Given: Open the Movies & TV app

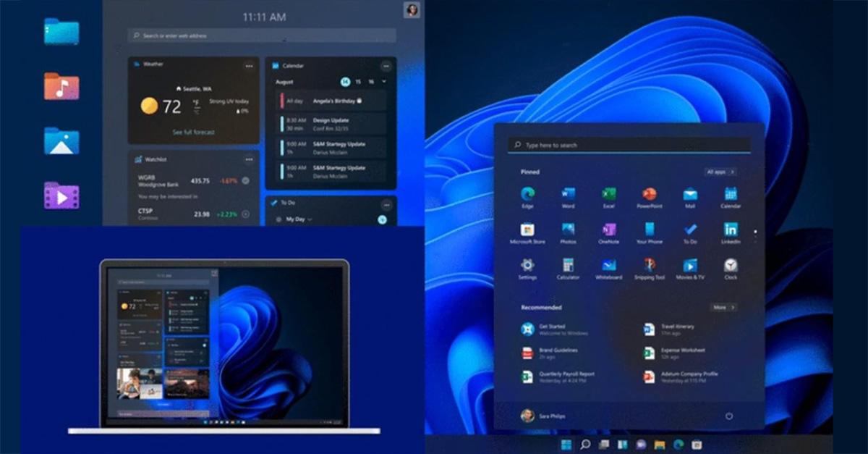Looking at the screenshot, I should tap(690, 268).
